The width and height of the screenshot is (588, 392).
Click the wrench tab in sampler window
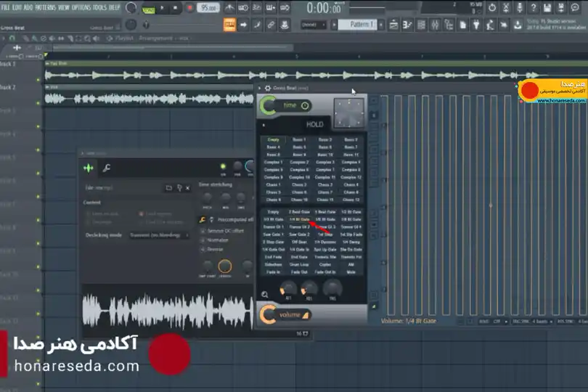click(107, 168)
